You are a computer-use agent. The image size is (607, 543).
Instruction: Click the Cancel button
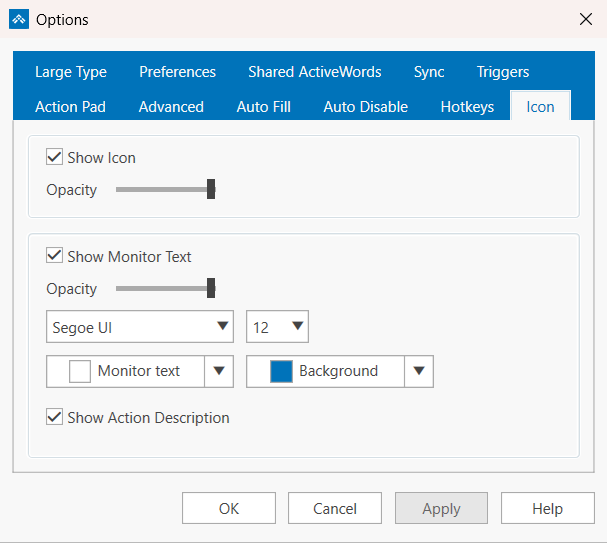coord(335,508)
